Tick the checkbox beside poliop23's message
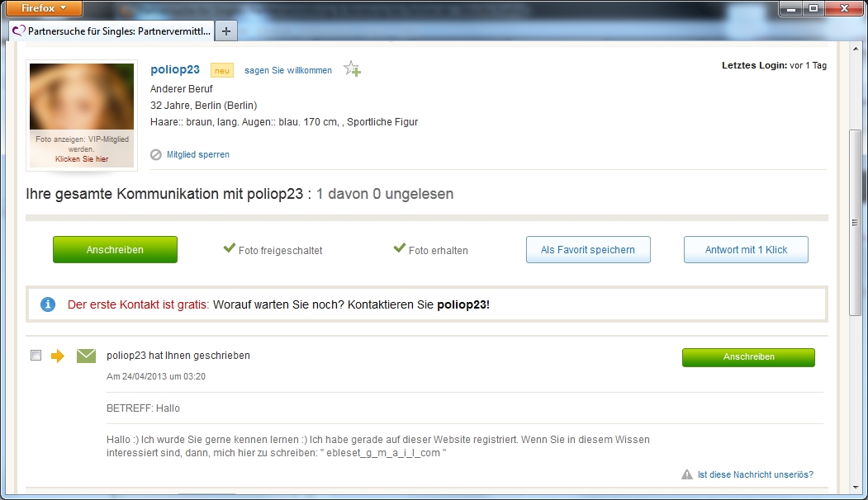The height and width of the screenshot is (500, 868). click(36, 356)
